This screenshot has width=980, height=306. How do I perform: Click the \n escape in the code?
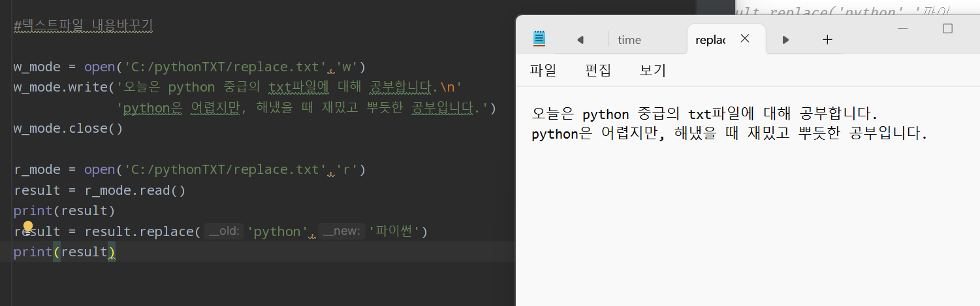pos(447,87)
